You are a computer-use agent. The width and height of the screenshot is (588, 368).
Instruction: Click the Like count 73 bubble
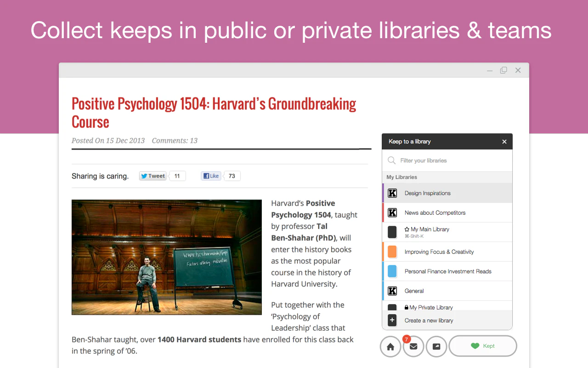pos(232,176)
